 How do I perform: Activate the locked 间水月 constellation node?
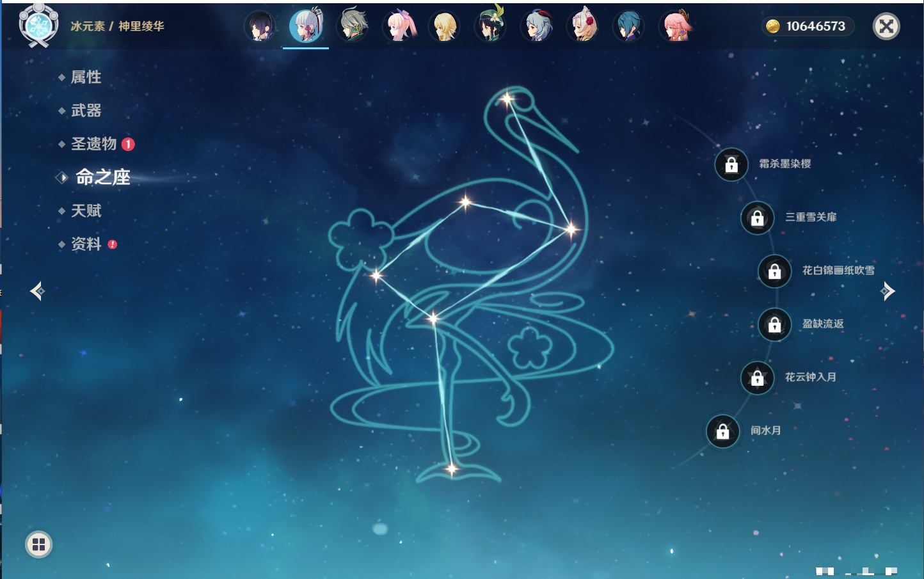(722, 431)
